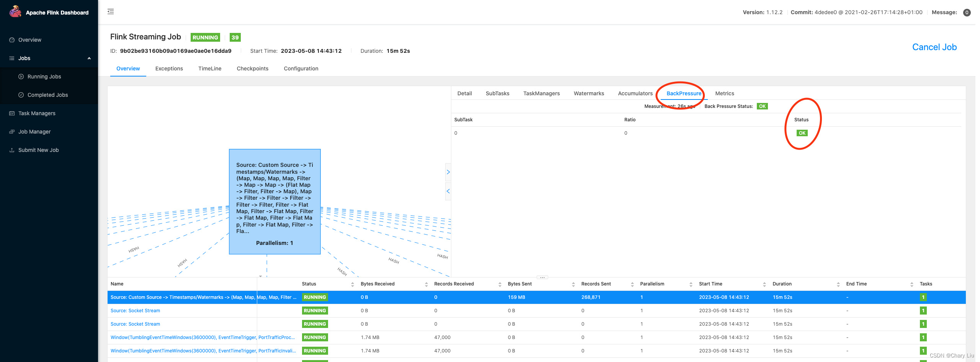Click the Tasks column header
Screen dimensions: 980x362
point(926,284)
